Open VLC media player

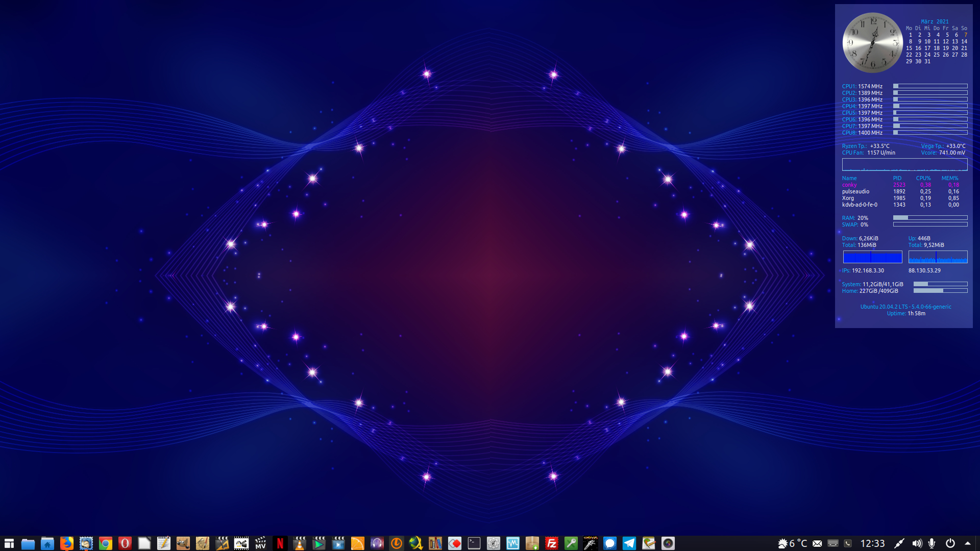pyautogui.click(x=299, y=543)
